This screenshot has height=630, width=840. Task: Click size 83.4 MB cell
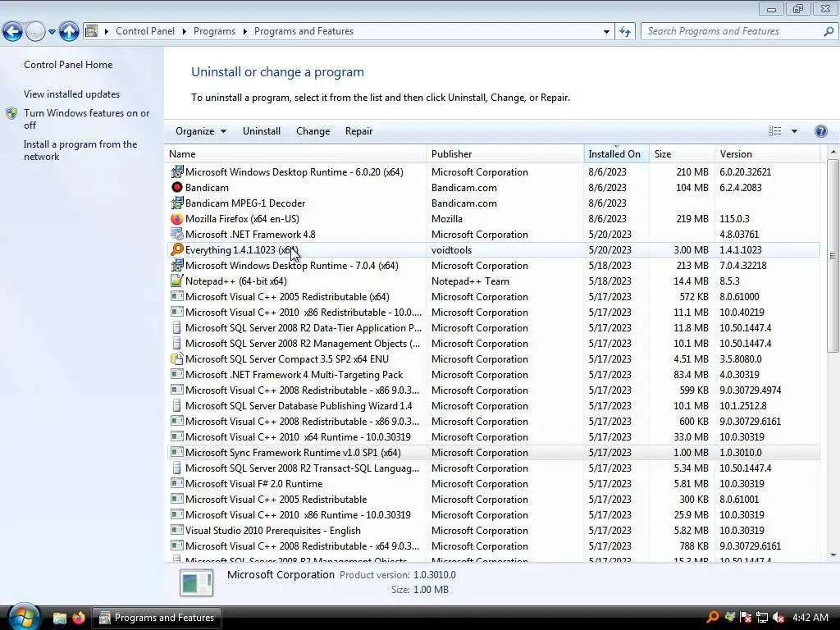coord(691,374)
